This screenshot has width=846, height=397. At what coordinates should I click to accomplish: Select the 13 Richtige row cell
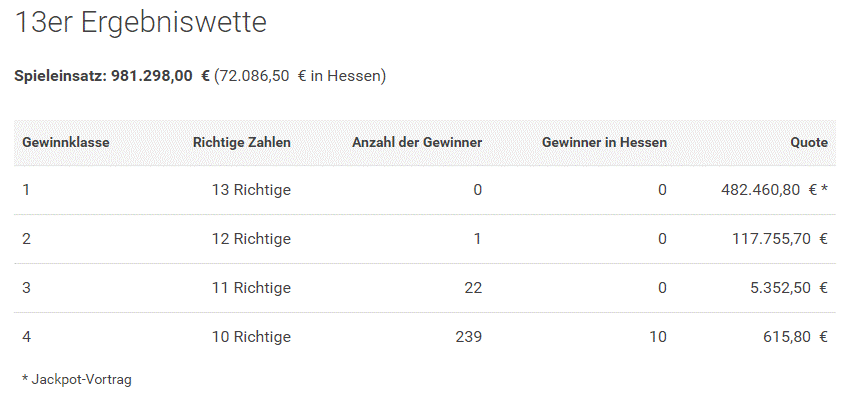(x=251, y=190)
